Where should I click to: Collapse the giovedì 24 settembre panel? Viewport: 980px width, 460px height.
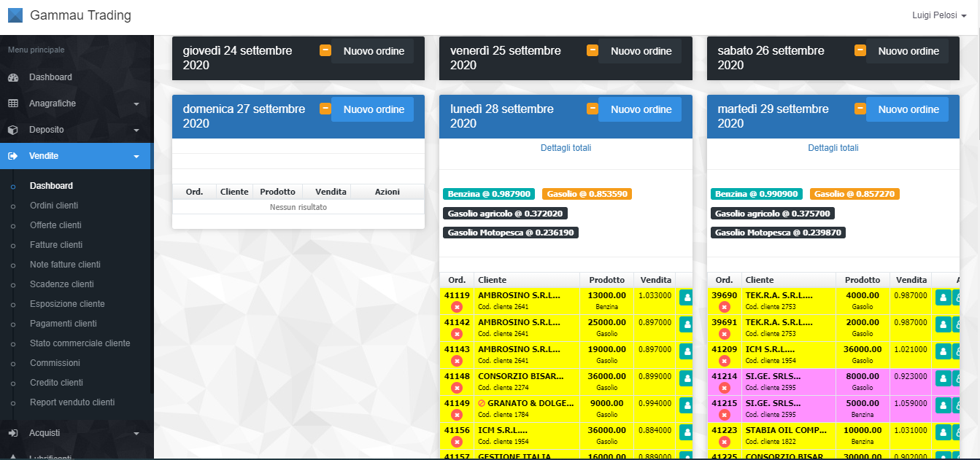(x=325, y=50)
